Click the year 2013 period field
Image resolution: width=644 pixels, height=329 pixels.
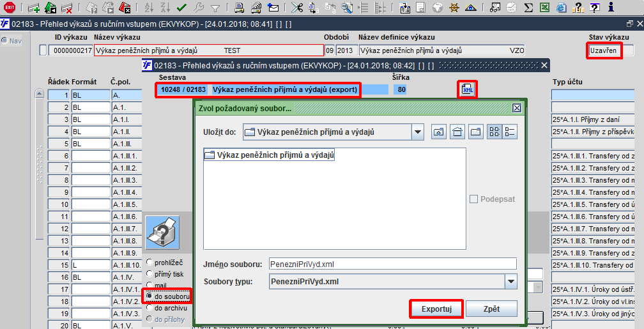(x=347, y=50)
